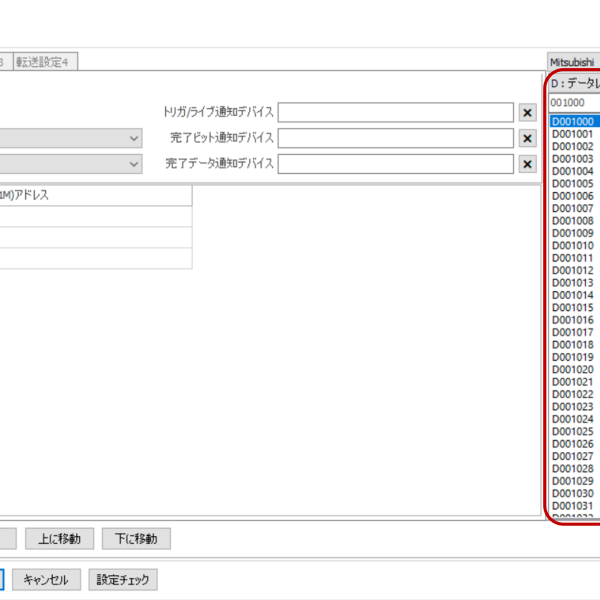This screenshot has width=600, height=600.
Task: Focus the 完了データ通知デバイス input field
Action: pyautogui.click(x=395, y=164)
